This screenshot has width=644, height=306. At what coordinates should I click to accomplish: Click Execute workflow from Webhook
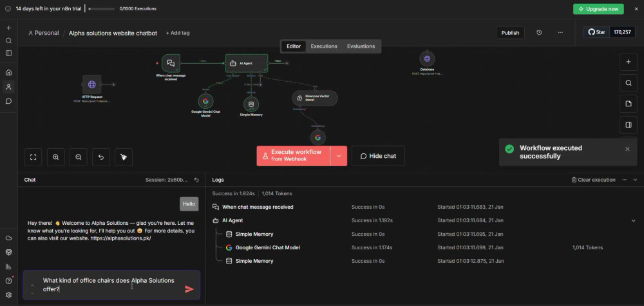[293, 156]
